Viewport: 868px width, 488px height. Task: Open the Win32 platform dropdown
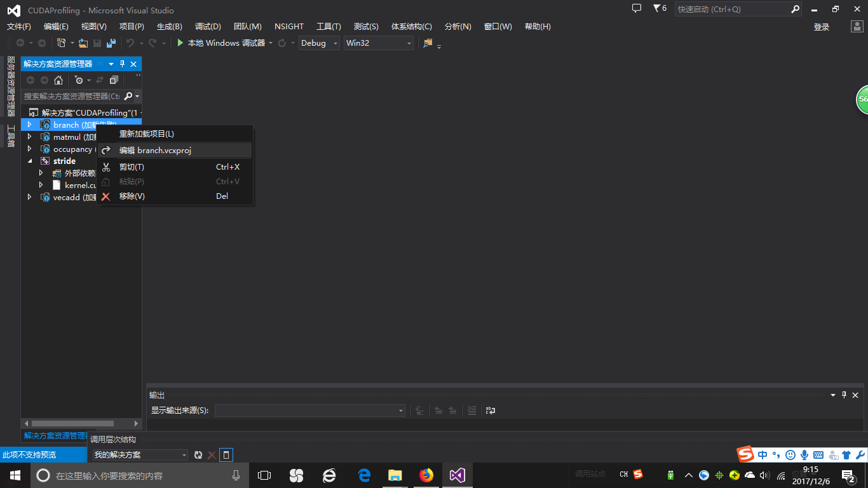pyautogui.click(x=379, y=43)
